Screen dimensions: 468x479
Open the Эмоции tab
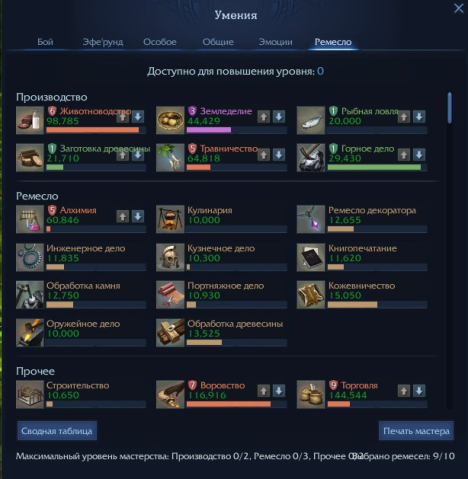[x=276, y=42]
